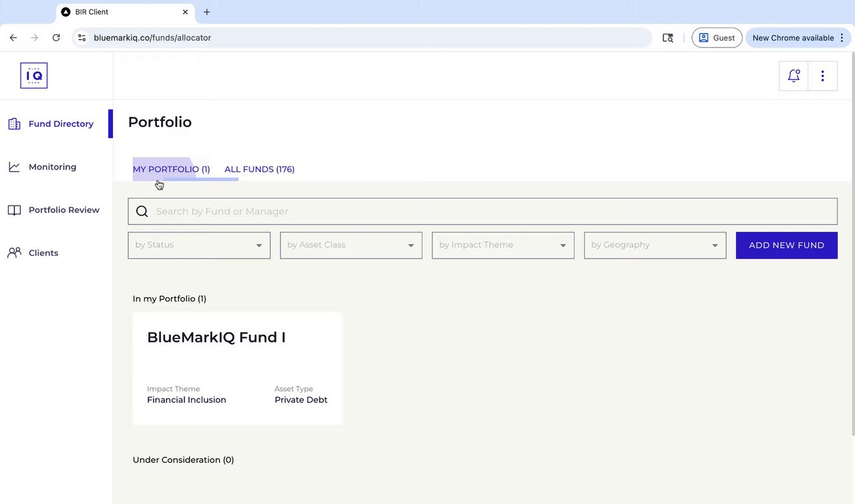Open the by Geography dropdown
The width and height of the screenshot is (855, 504).
tap(655, 245)
